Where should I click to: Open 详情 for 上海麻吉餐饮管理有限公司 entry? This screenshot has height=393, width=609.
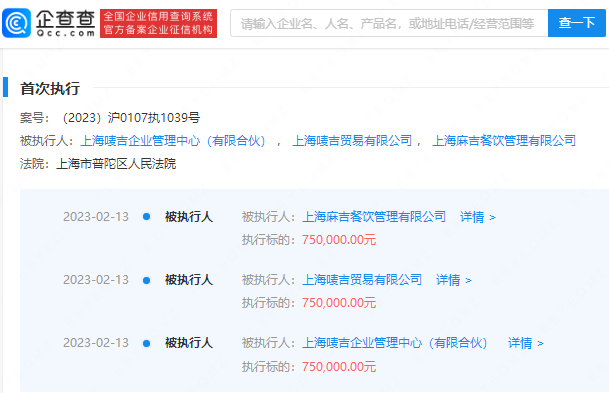(x=478, y=217)
